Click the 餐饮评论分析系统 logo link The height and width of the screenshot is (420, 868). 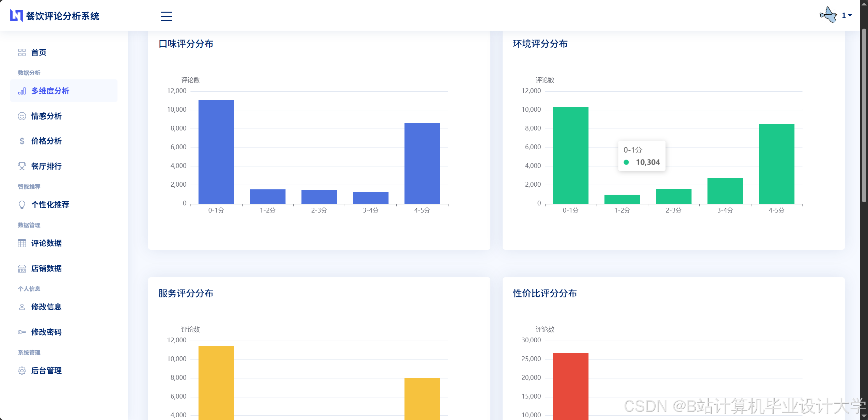(55, 16)
